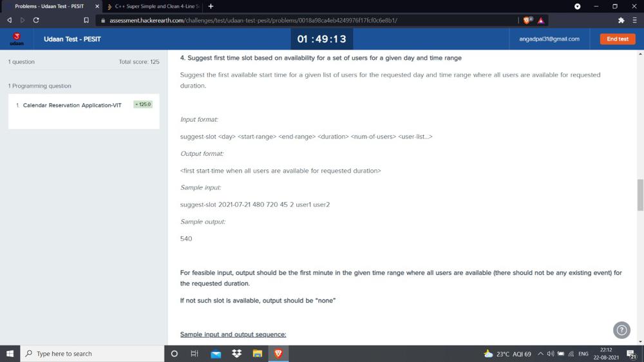Open the help question mark button

621,330
